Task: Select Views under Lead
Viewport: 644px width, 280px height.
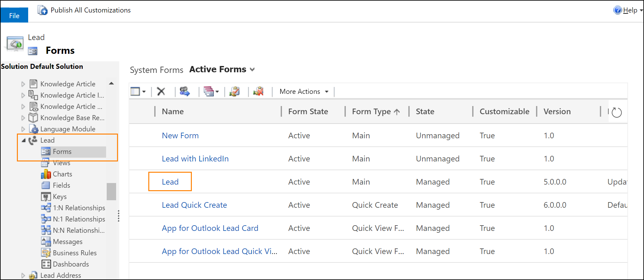Action: coord(62,163)
